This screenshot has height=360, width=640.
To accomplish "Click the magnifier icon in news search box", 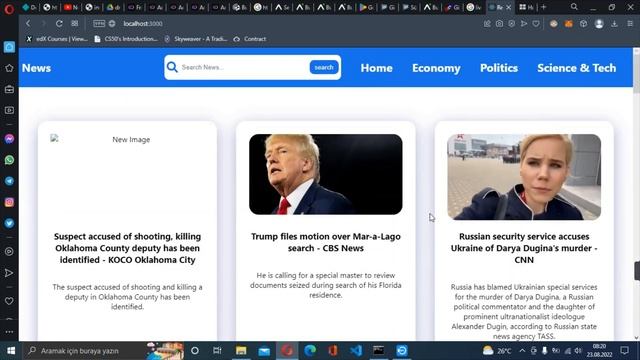I will (x=172, y=67).
